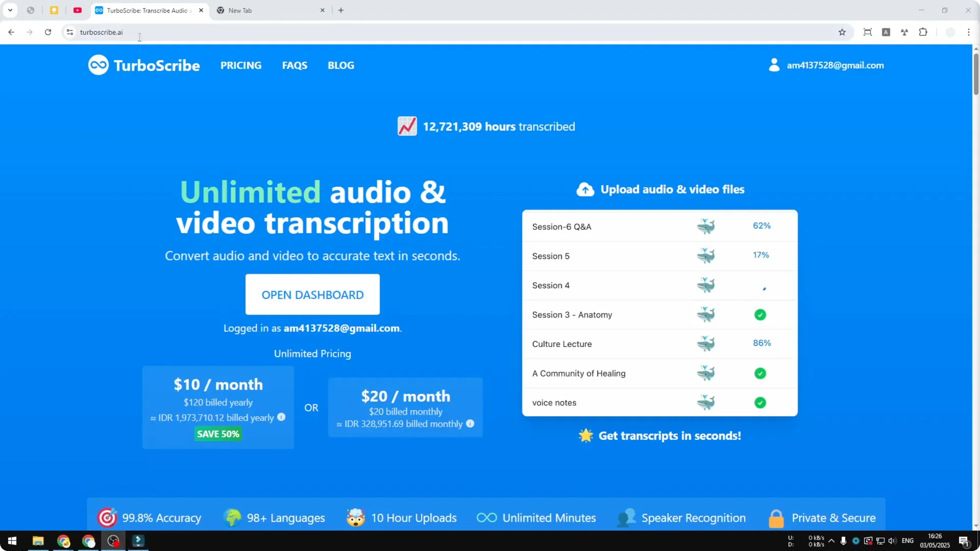Viewport: 980px width, 551px height.
Task: Click the 62% progress indicator for Session-6 Q&A
Action: click(x=761, y=225)
